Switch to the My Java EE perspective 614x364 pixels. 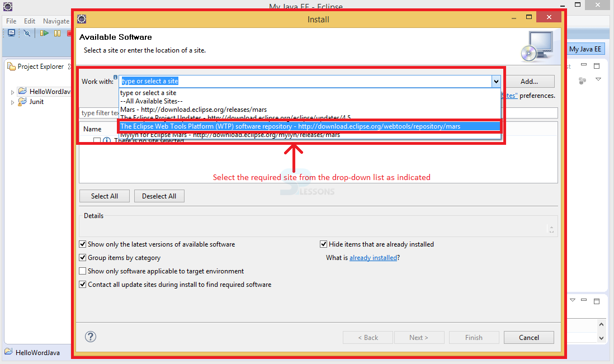(x=585, y=49)
